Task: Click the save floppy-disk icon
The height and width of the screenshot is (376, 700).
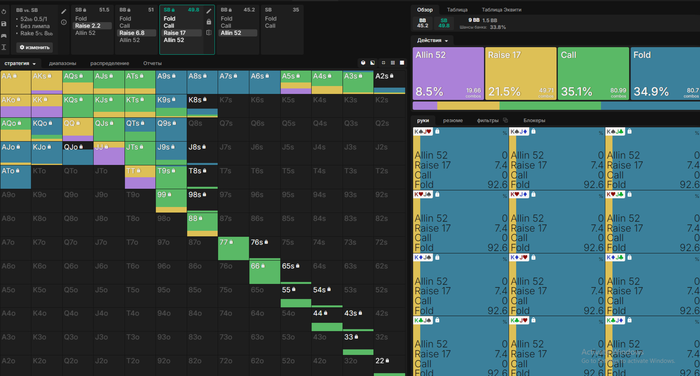Action: (x=4, y=24)
